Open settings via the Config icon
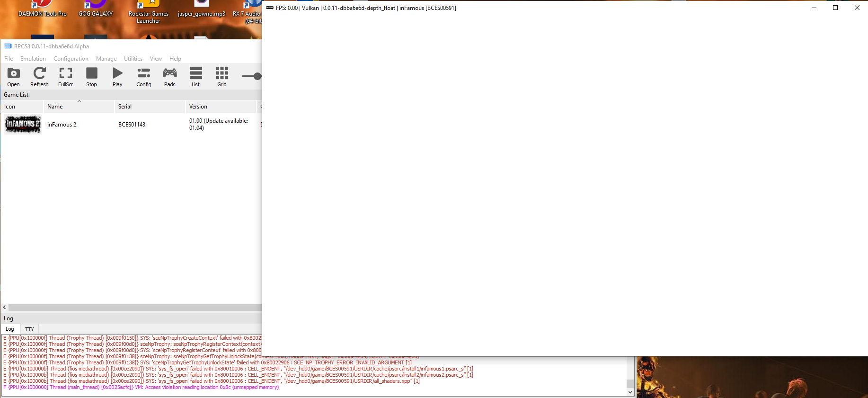 point(143,77)
